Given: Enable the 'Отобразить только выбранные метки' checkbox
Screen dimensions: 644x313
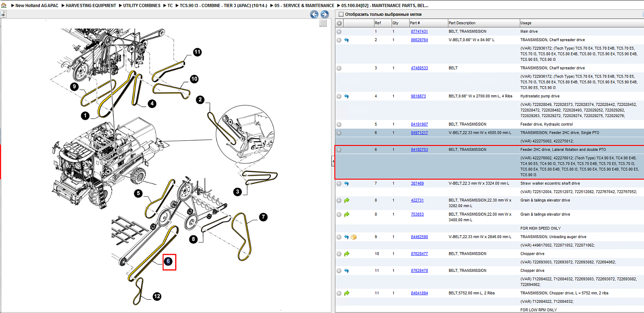Looking at the screenshot, I should pos(341,15).
